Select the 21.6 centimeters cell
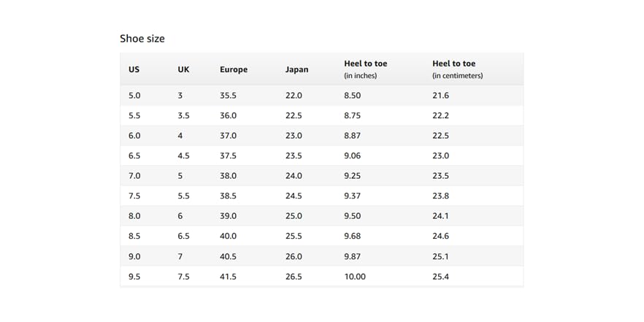This screenshot has height=322, width=644. coord(440,96)
